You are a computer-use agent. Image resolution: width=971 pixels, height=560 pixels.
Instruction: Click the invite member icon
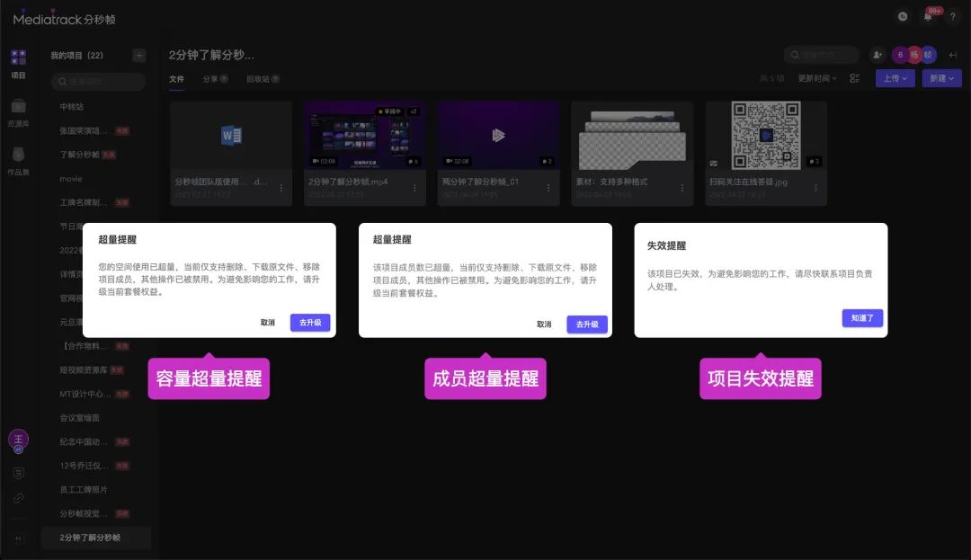877,55
